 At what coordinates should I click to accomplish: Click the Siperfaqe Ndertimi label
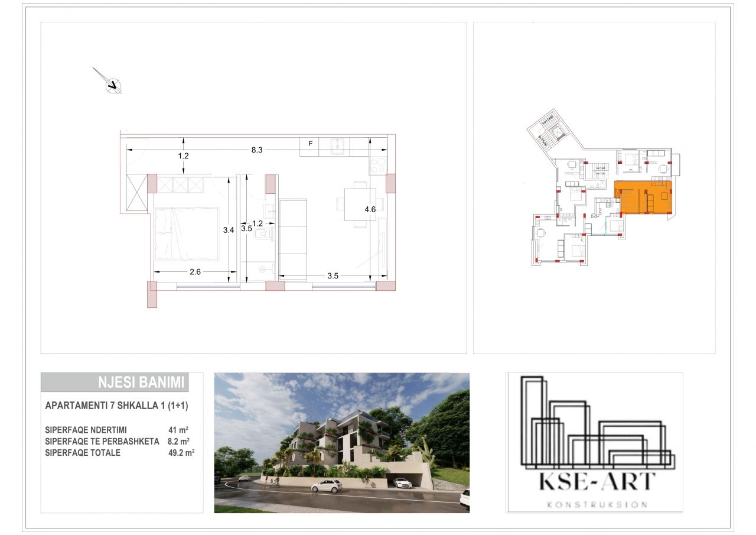[x=86, y=430]
